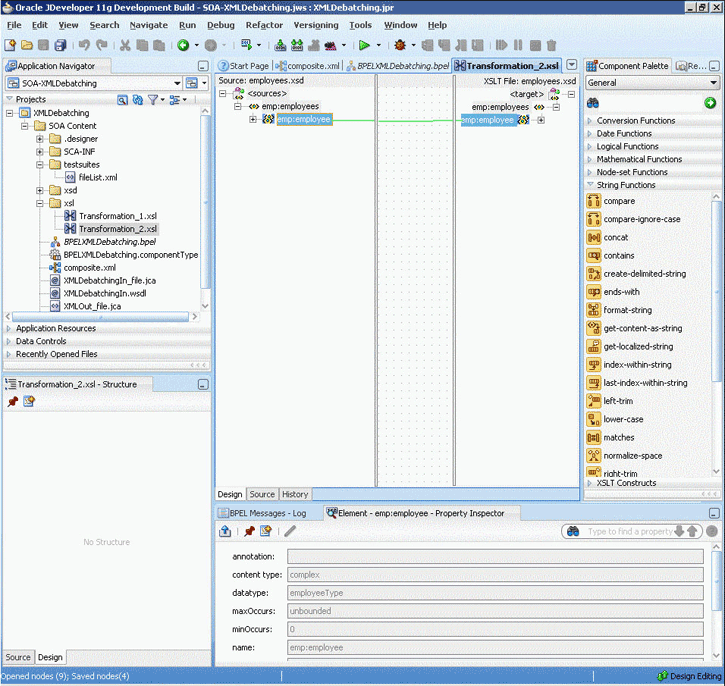Select the lower-case function

point(623,419)
